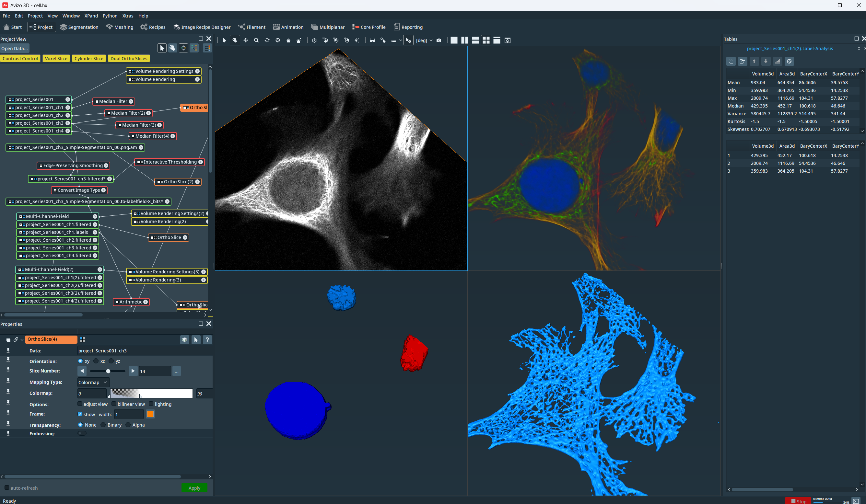Select xz orientation radio button

tap(96, 361)
